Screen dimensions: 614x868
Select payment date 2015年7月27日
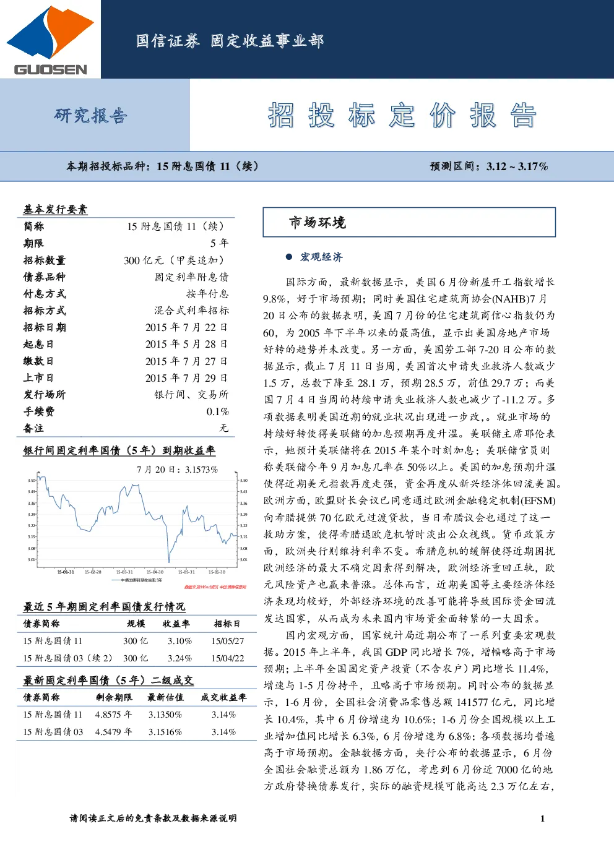pyautogui.click(x=186, y=361)
